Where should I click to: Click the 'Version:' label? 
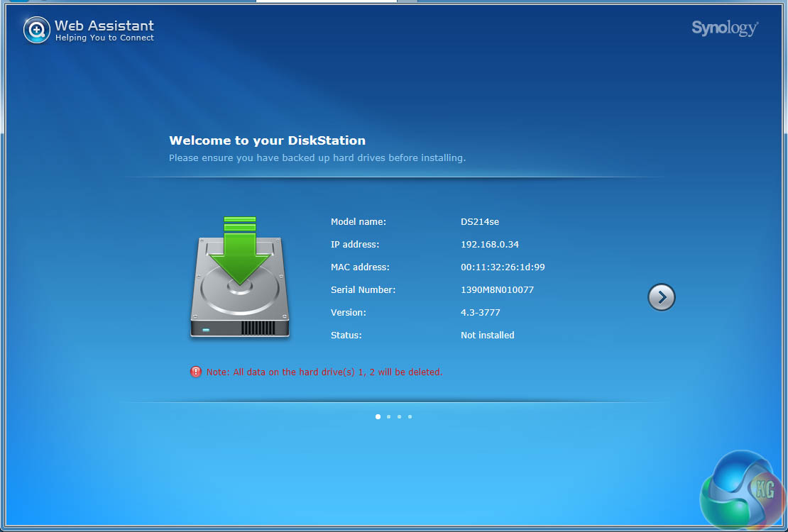pyautogui.click(x=349, y=312)
